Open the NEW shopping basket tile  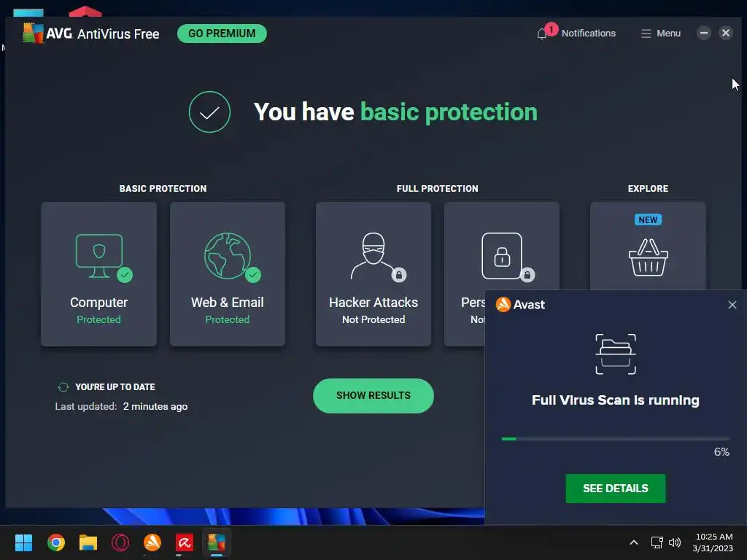(x=648, y=246)
